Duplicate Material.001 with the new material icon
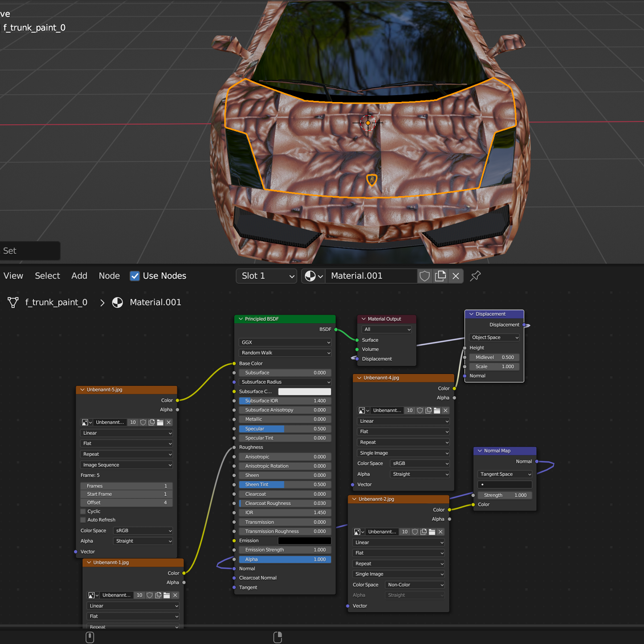 441,276
